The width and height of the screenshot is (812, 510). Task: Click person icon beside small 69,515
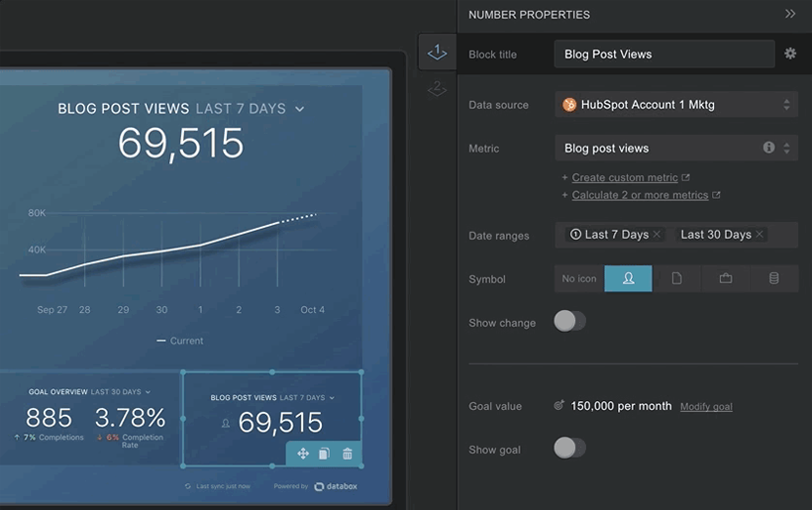click(x=225, y=424)
